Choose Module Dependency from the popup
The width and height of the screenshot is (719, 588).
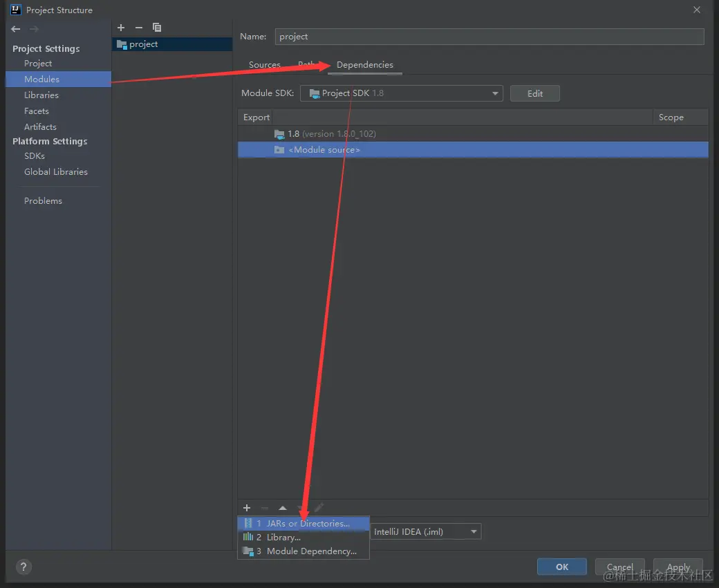tap(304, 551)
